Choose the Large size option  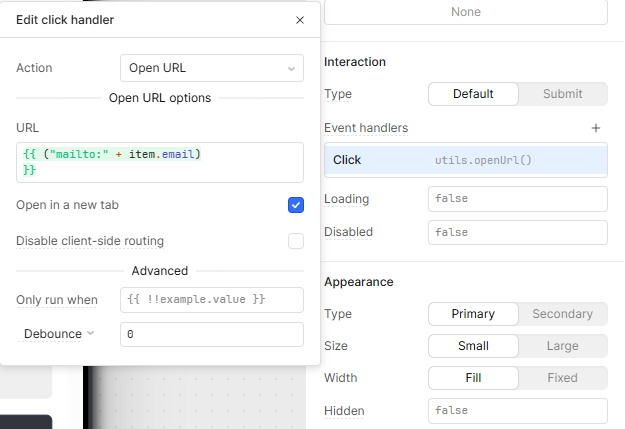[562, 346]
